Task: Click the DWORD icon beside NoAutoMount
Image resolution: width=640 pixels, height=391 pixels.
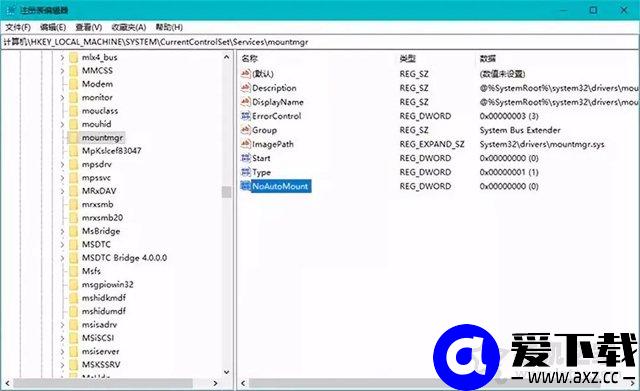Action: (246, 186)
